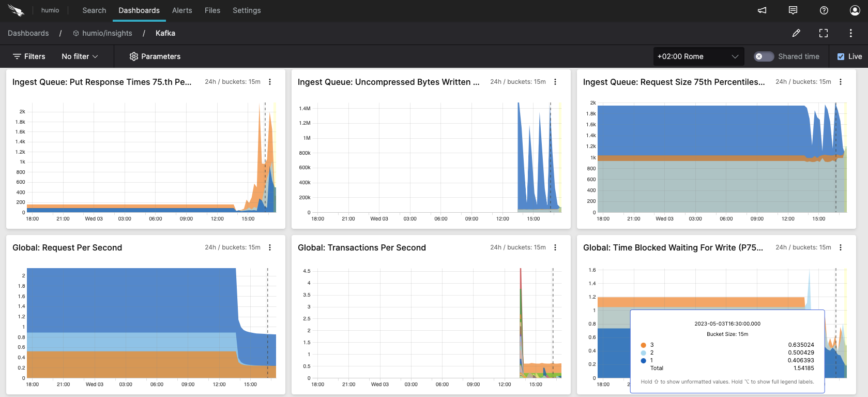Open the dashboard three-dot options menu
Screen dimensions: 868x397
[x=850, y=33]
